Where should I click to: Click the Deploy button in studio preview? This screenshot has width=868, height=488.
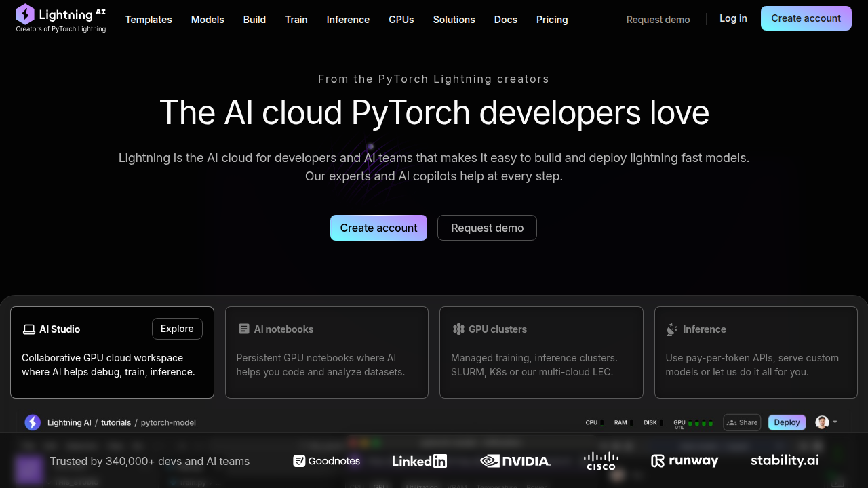click(x=787, y=422)
